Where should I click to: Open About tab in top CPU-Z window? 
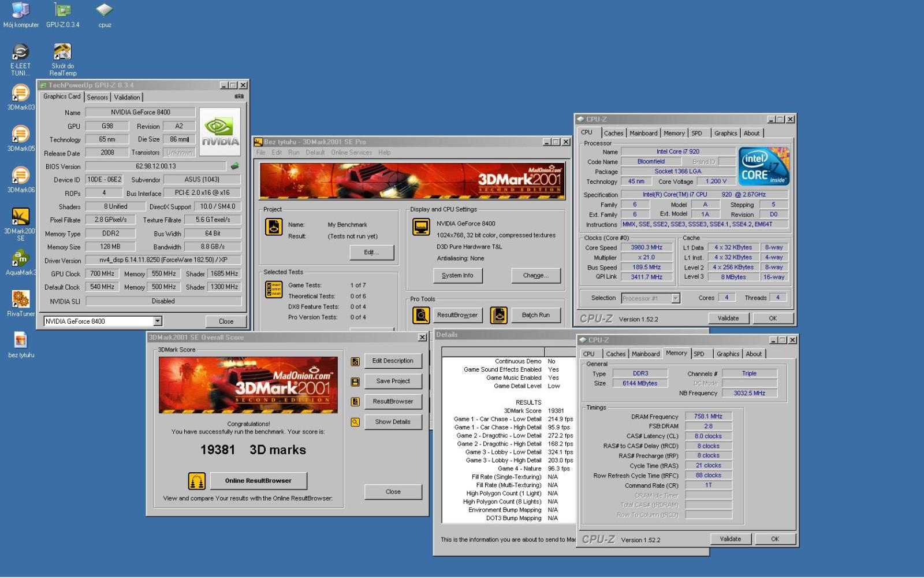(752, 133)
